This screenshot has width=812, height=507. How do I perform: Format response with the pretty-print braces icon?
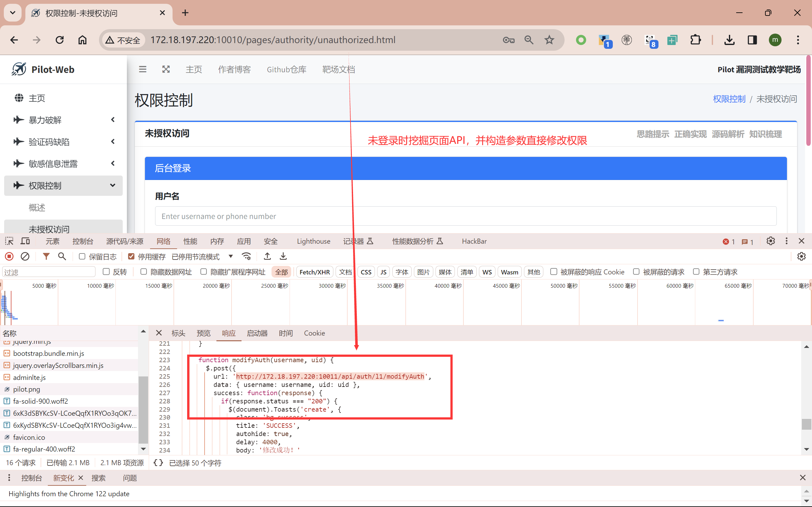pyautogui.click(x=158, y=463)
